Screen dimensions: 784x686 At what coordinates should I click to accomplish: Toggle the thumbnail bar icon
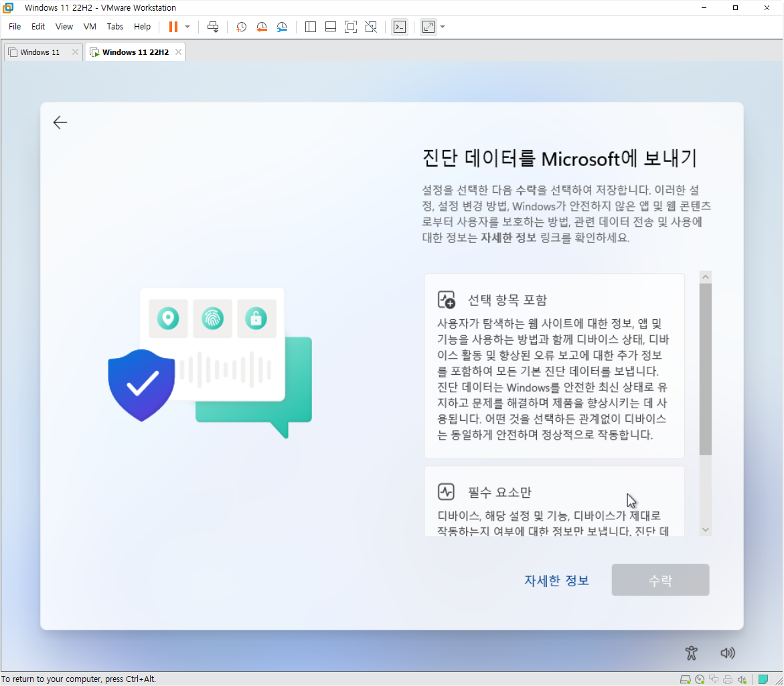click(331, 27)
